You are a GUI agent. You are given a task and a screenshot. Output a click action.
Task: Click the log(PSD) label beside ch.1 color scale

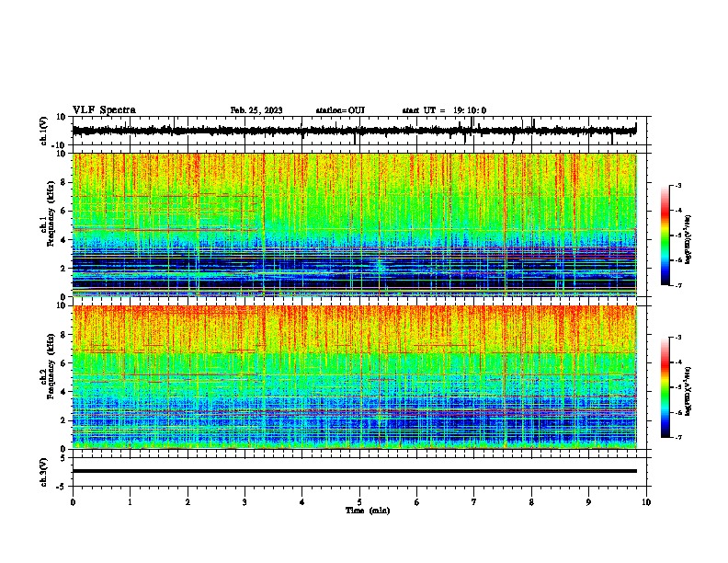coord(688,239)
